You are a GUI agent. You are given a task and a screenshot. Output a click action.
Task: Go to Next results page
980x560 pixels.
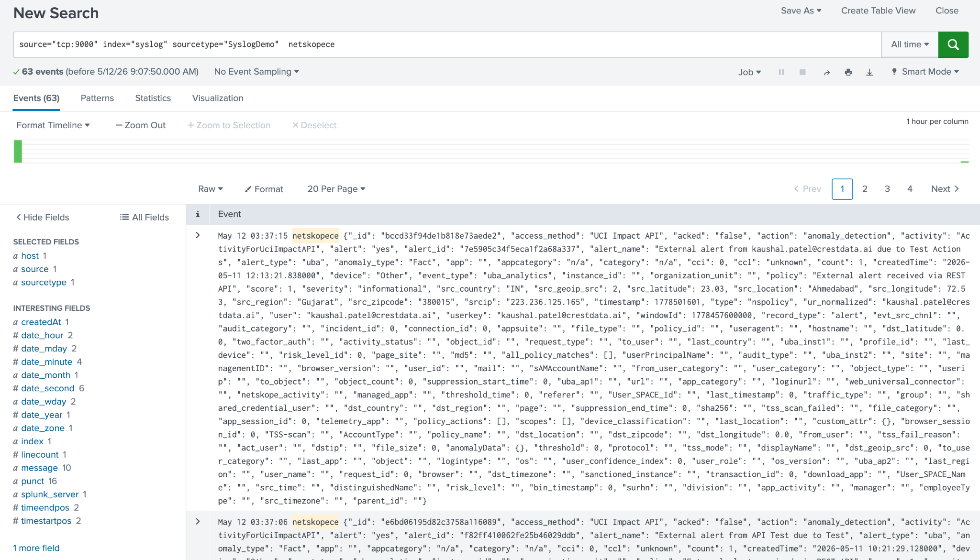(945, 189)
